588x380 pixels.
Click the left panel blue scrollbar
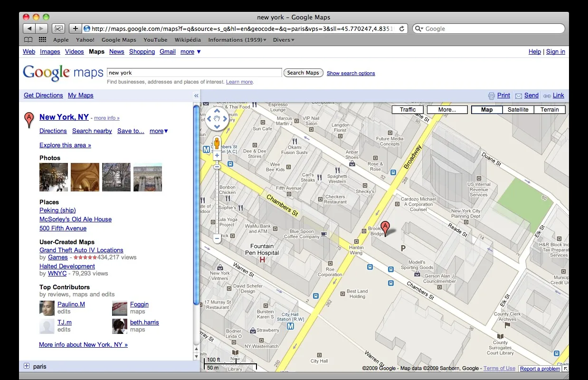click(196, 204)
